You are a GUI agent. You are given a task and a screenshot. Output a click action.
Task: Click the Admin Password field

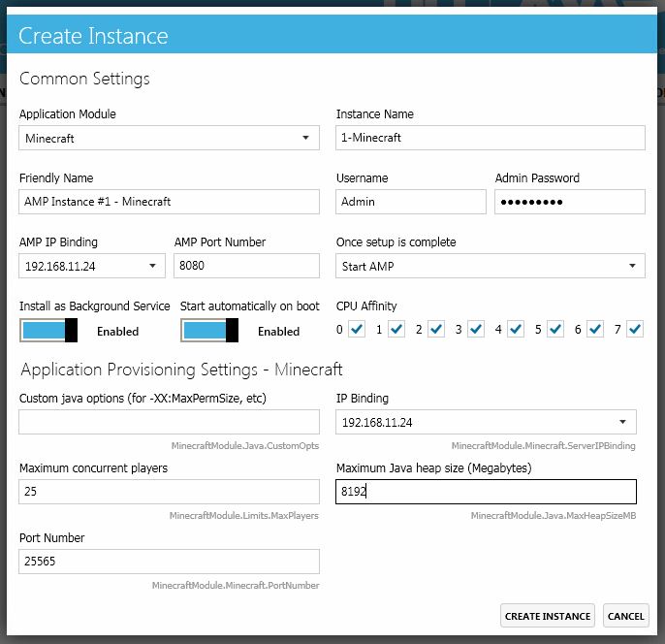point(570,202)
